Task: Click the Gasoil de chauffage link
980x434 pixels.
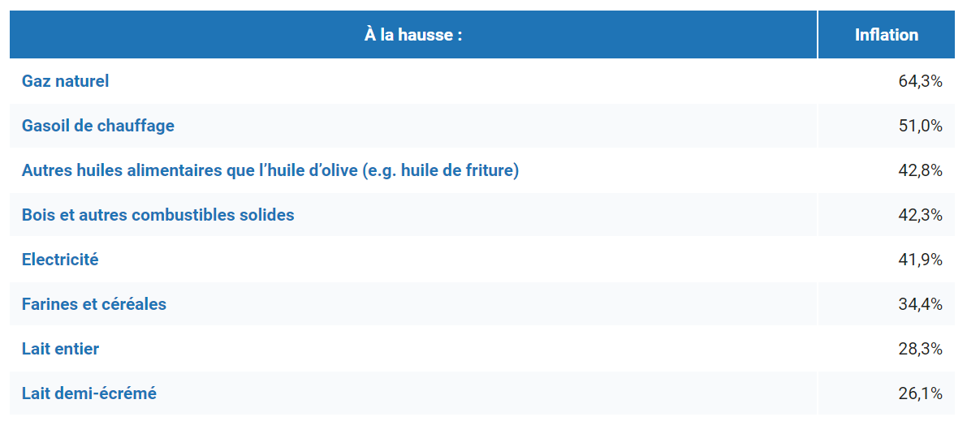Action: point(97,126)
